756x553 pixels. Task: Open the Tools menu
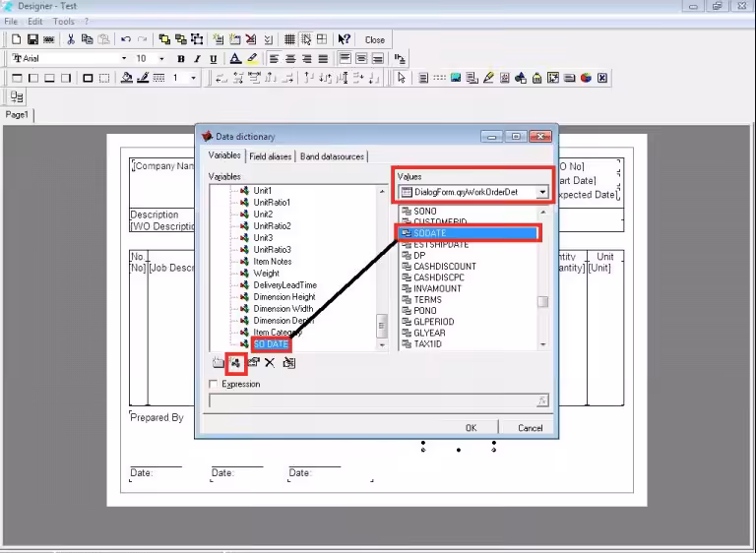(64, 22)
